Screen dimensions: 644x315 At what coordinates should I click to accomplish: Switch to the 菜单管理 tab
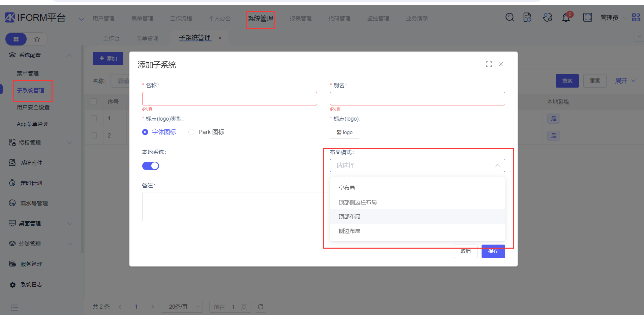point(147,38)
